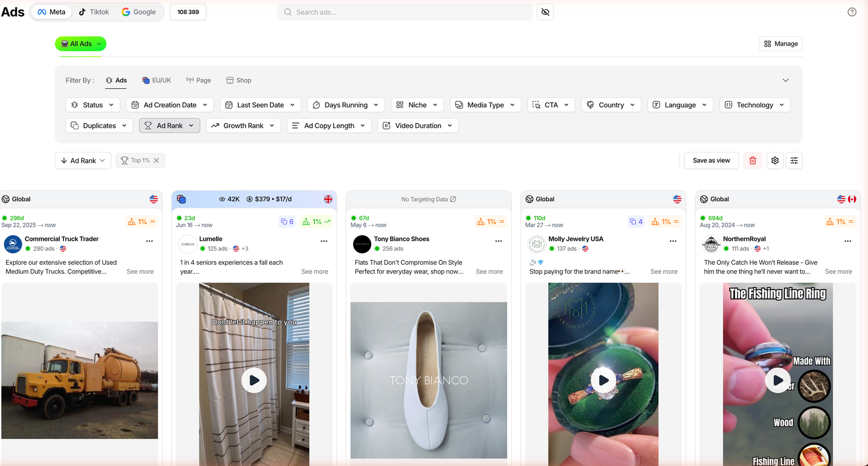Screen dimensions: 868x466
Task: Open the gear settings icon
Action: tap(775, 161)
